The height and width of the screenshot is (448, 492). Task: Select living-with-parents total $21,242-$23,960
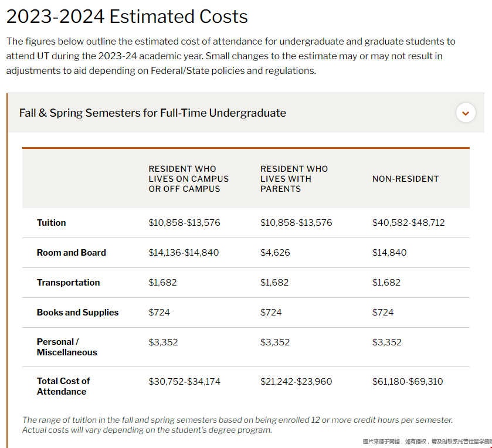coord(296,382)
